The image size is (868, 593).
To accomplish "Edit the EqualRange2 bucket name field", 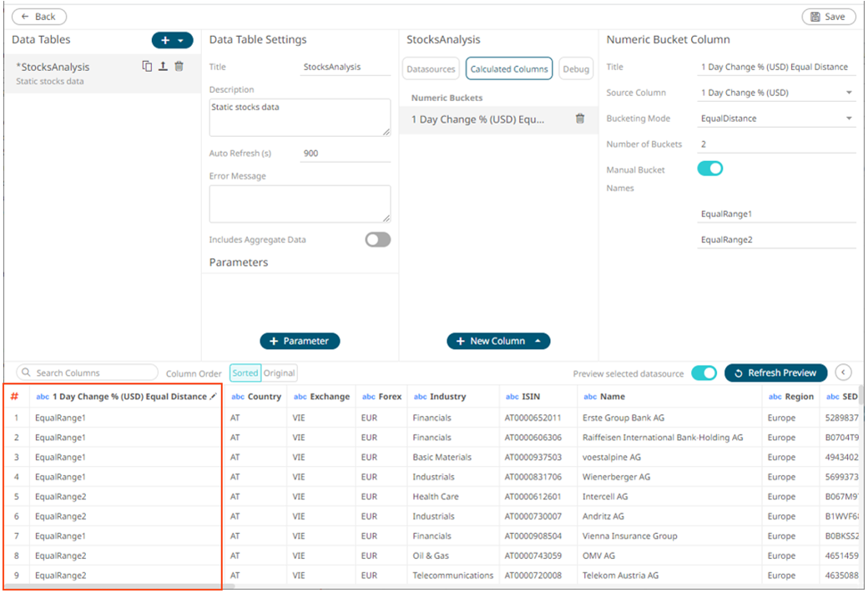I will pos(776,240).
